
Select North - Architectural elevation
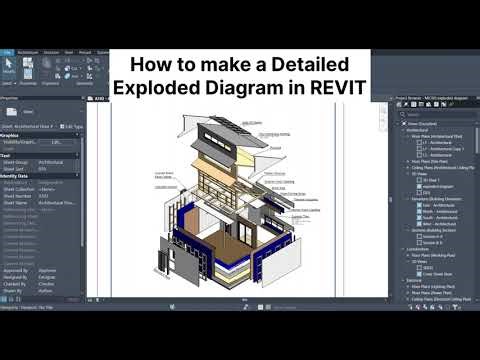[440, 211]
